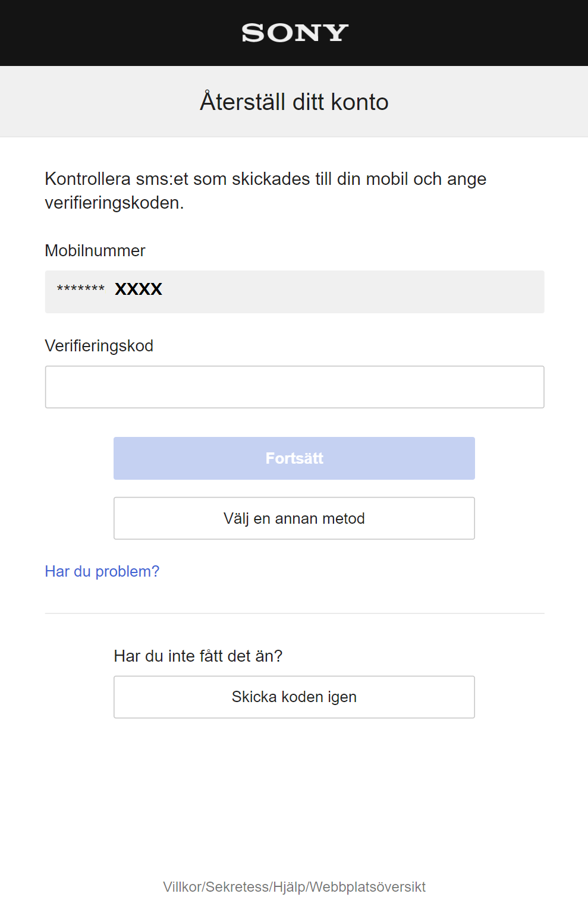588x903 pixels.
Task: Continue after entering the verification code
Action: click(294, 458)
